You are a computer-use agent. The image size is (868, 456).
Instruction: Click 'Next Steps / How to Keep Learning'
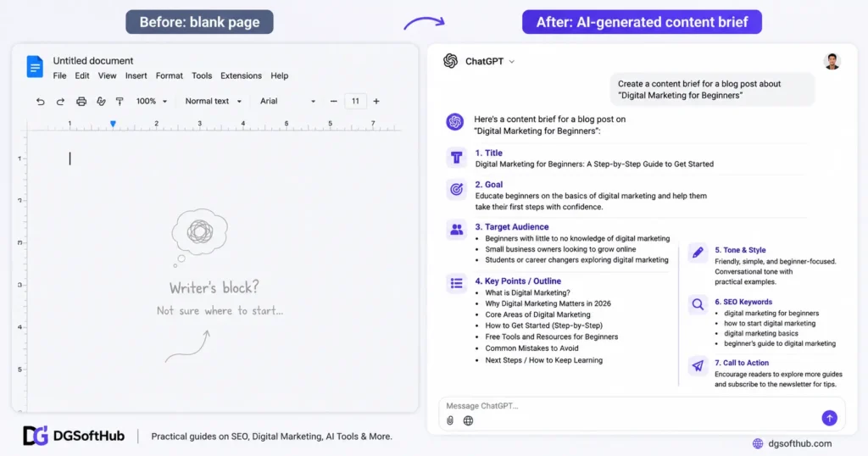(x=544, y=360)
